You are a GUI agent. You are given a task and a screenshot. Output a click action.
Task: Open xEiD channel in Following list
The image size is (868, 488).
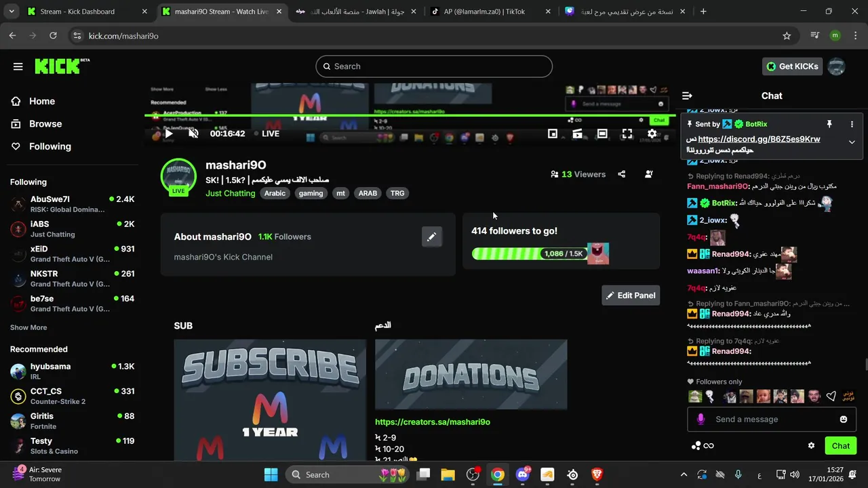click(72, 253)
